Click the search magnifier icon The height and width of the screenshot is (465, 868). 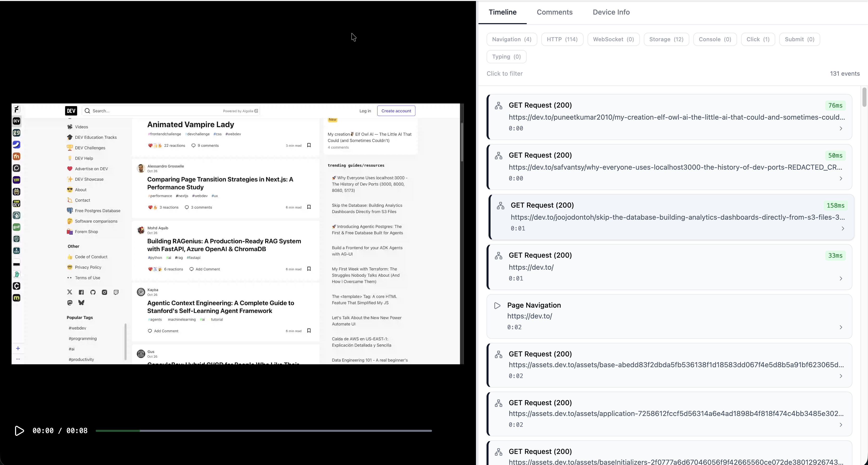87,111
